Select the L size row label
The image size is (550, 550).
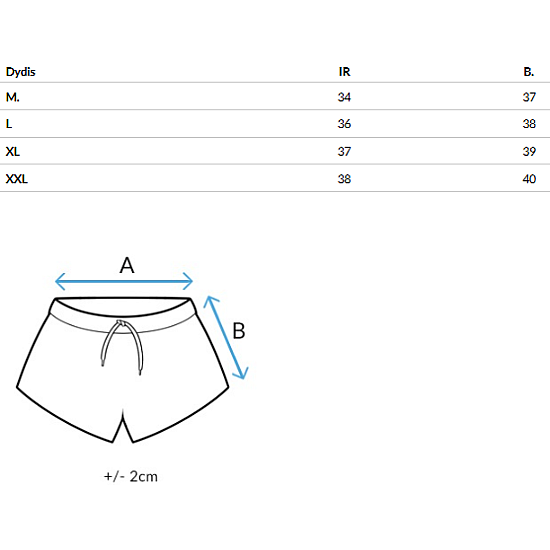9,124
